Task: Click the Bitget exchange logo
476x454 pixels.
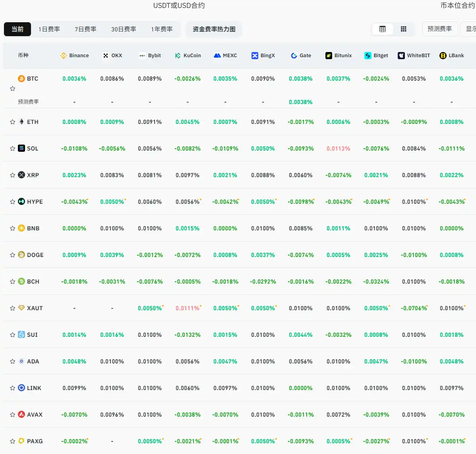Action: 368,56
